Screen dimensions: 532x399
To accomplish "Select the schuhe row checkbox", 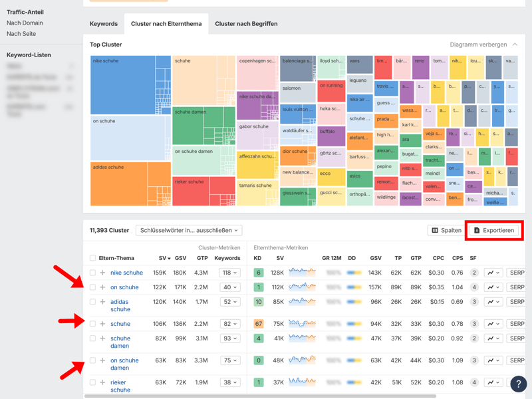I will click(92, 324).
